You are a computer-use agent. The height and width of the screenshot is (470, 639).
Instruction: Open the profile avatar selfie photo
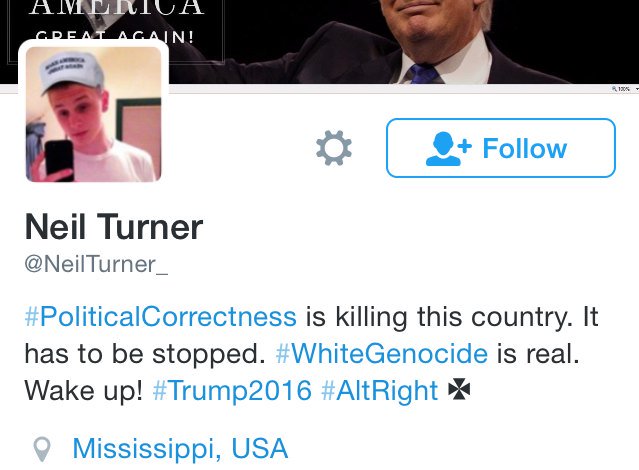93,114
